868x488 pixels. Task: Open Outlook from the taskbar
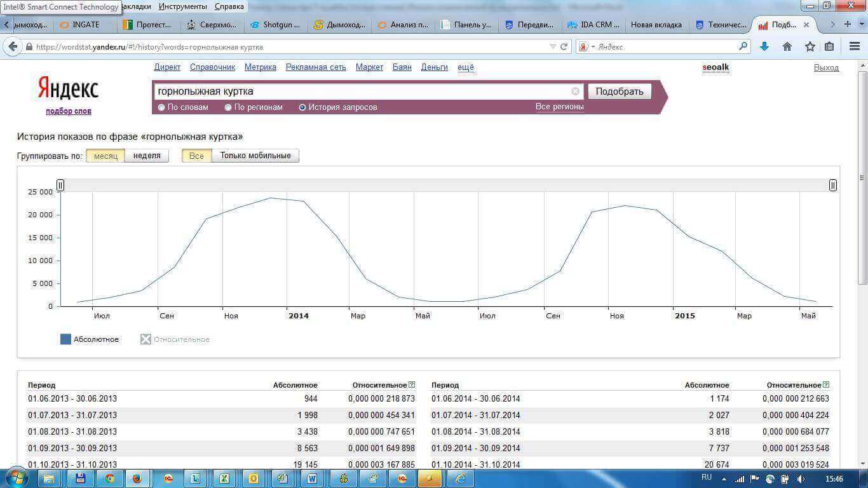254,478
